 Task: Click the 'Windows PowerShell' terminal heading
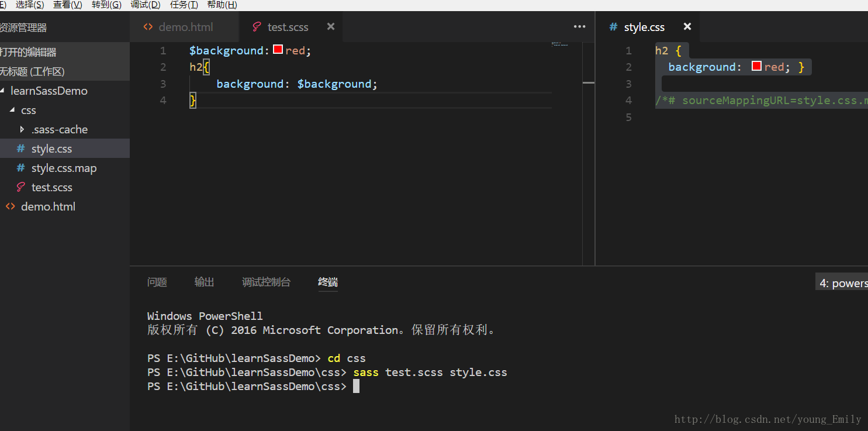click(x=205, y=316)
